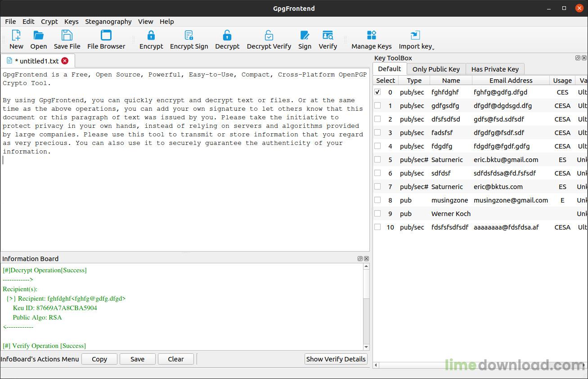Viewport: 588px width, 379px height.
Task: Click Information Board scroll up arrow
Action: pos(366,266)
